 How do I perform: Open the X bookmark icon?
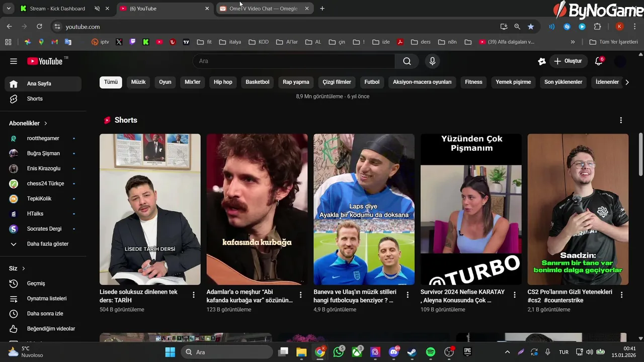(119, 42)
